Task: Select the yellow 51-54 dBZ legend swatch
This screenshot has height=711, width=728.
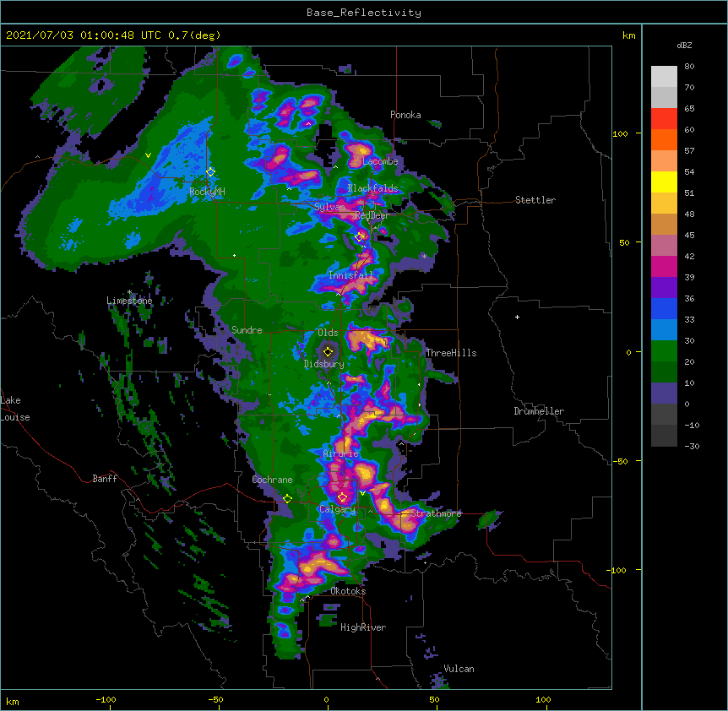Action: [x=664, y=182]
